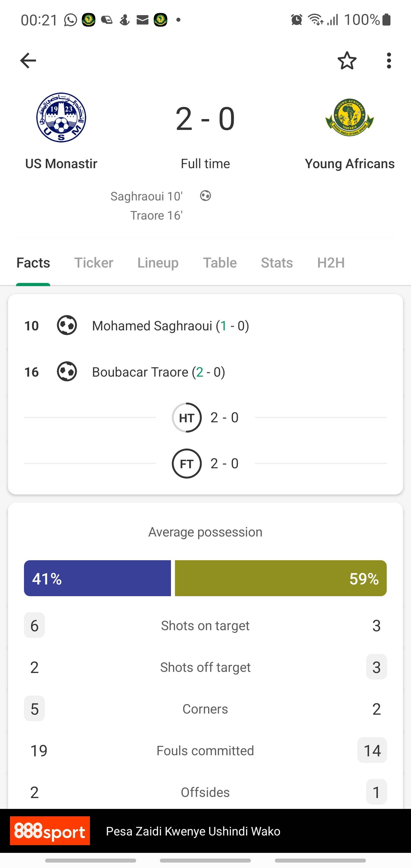Tap the US Monastir club crest
This screenshot has width=411, height=868.
(61, 117)
